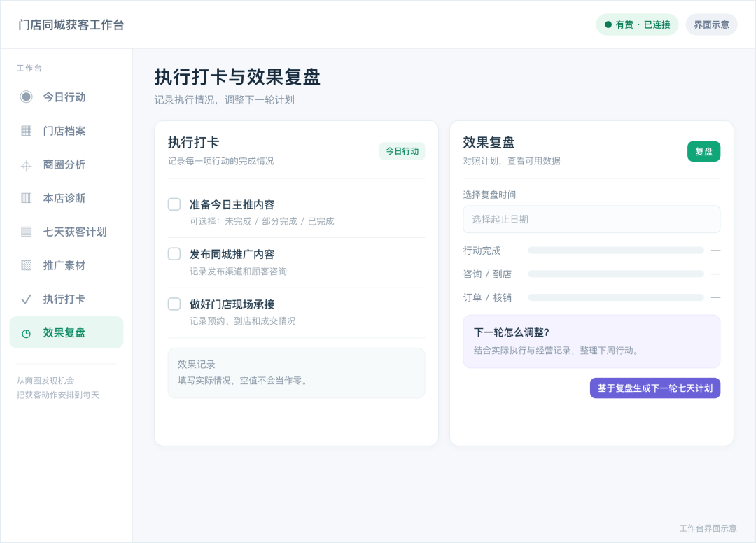Open 七天获客计划 menu entry
The height and width of the screenshot is (543, 756).
point(66,232)
